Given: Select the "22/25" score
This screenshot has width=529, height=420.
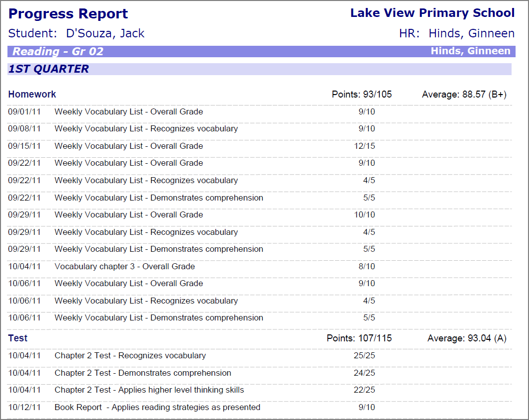Looking at the screenshot, I should tap(364, 390).
